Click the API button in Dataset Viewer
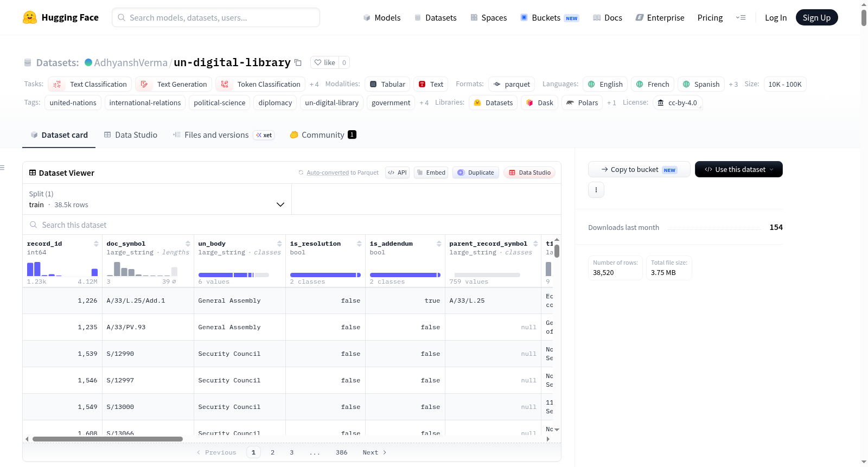The height and width of the screenshot is (467, 868). tap(397, 172)
